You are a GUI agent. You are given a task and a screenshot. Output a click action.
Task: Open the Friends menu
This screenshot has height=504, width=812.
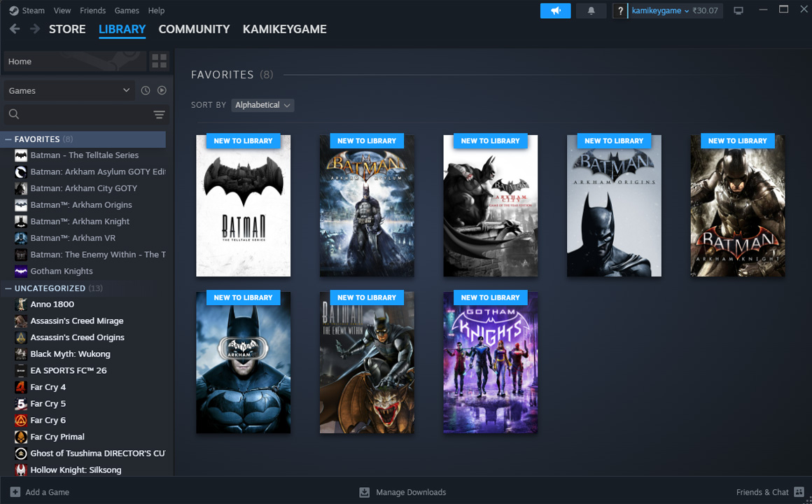pyautogui.click(x=92, y=10)
